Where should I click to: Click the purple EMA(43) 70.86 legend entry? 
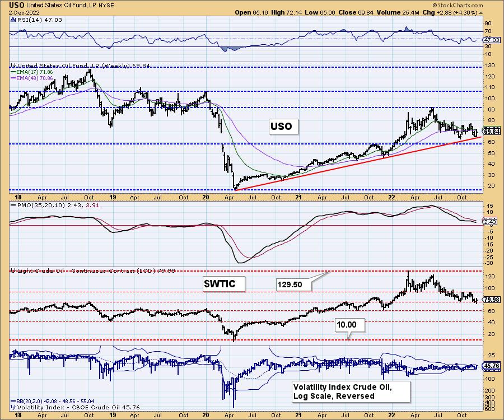coord(32,78)
